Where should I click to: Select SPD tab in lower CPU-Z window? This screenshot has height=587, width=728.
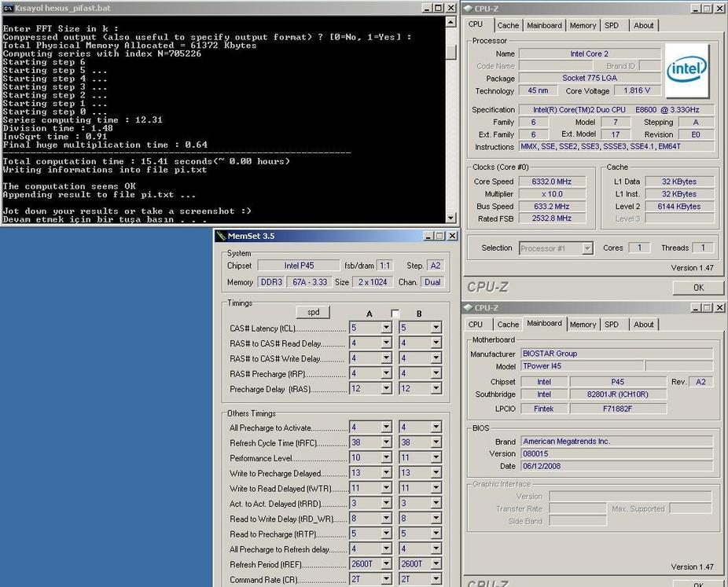coord(612,325)
